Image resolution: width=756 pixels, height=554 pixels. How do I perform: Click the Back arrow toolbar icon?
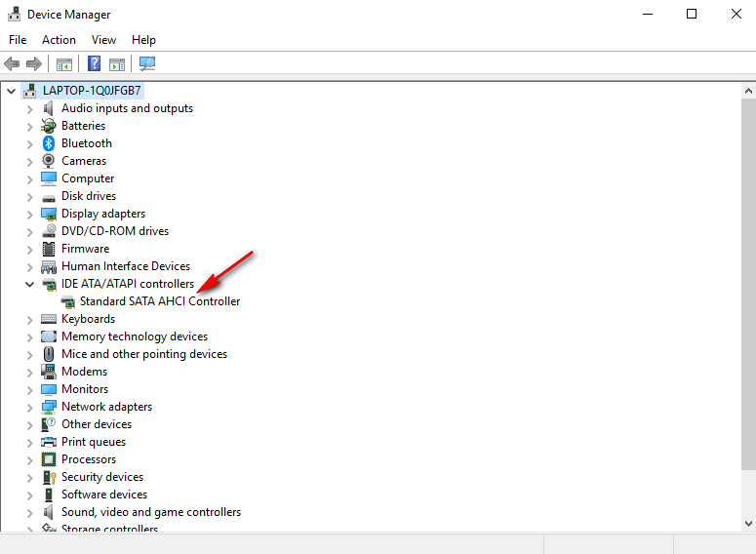[12, 63]
